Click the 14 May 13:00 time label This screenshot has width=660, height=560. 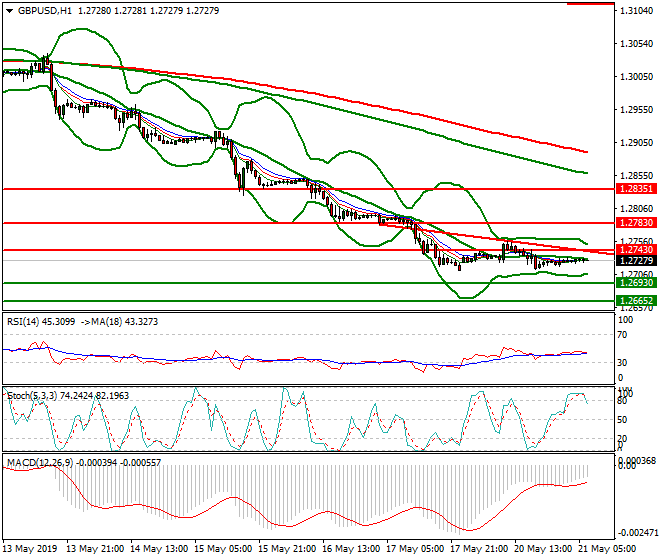coord(159,549)
